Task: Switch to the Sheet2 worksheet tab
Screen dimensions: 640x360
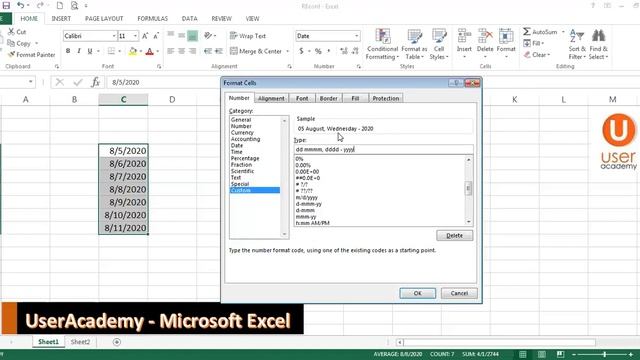Action: pos(80,342)
